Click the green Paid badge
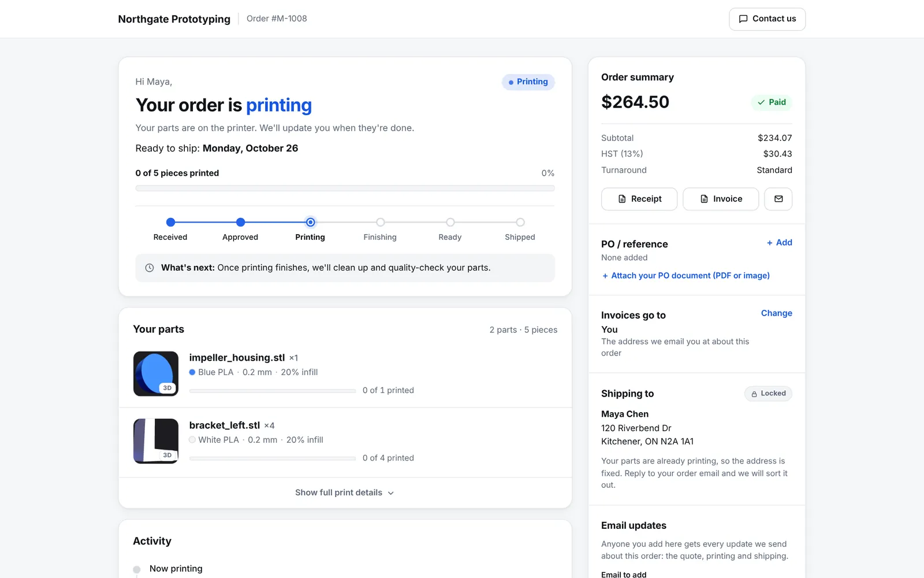 [772, 102]
